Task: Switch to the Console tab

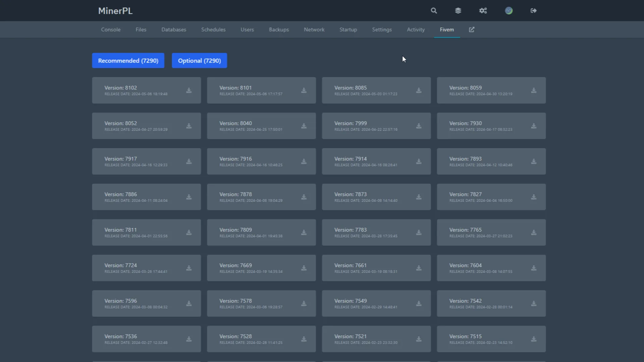Action: pos(111,29)
